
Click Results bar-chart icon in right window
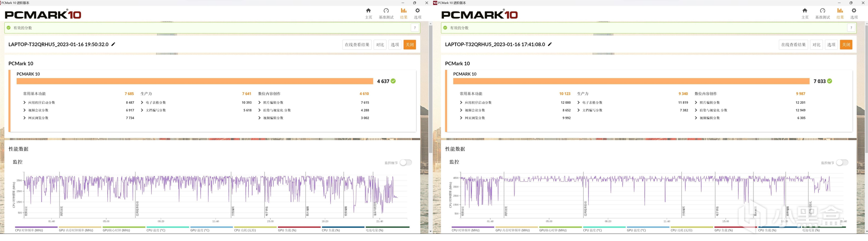840,11
